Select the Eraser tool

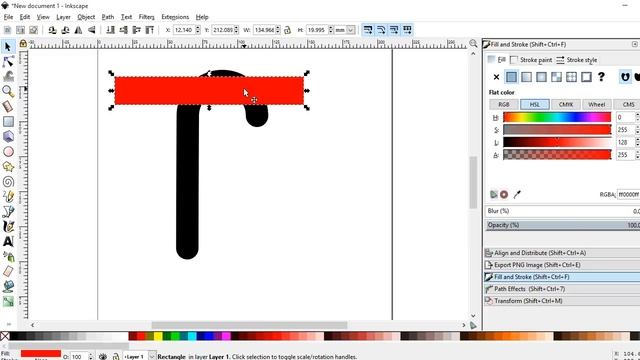click(8, 271)
